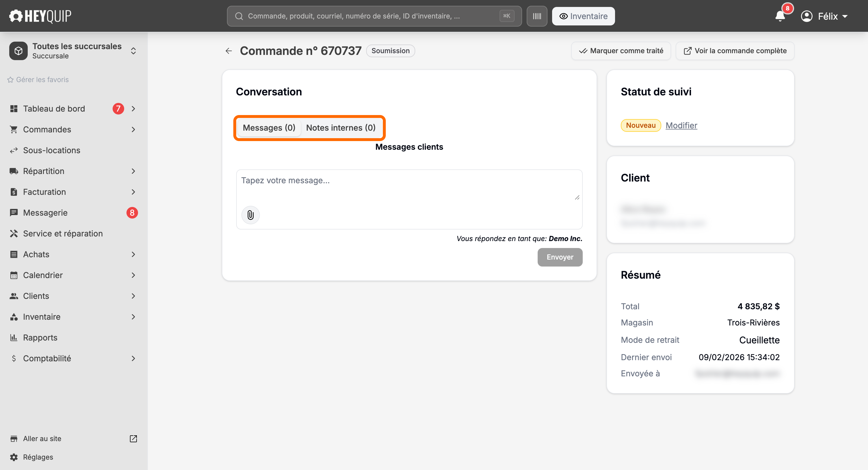Click the Réglages gear icon
The image size is (868, 470).
(x=14, y=457)
